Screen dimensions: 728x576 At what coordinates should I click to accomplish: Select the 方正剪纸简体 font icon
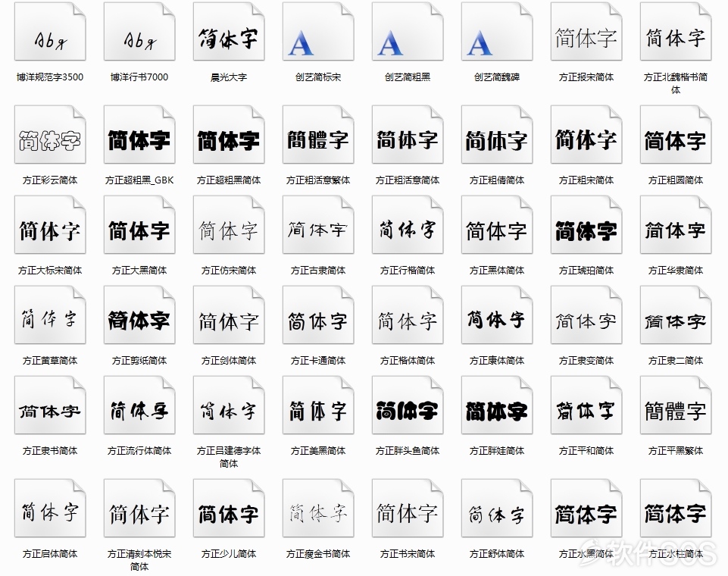pos(139,315)
